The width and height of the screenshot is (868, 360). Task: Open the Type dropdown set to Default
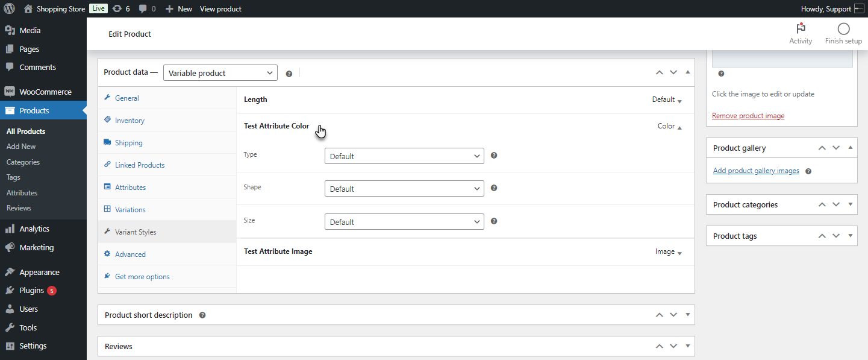404,156
